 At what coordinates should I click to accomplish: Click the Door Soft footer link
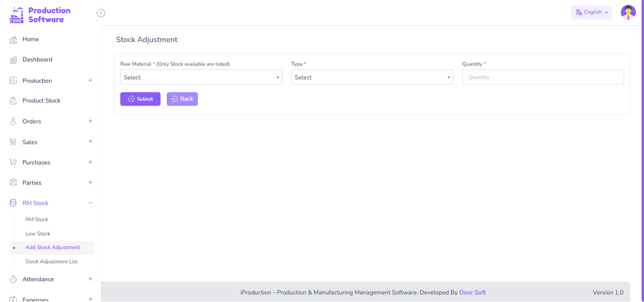472,293
